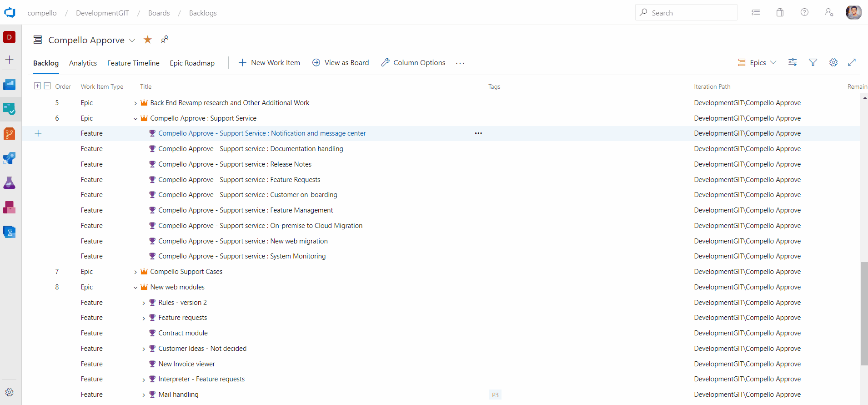The height and width of the screenshot is (405, 868).
Task: Click in the Search box
Action: point(686,12)
